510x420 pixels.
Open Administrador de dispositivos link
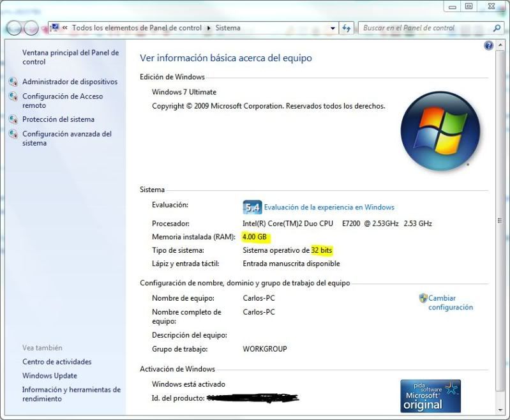70,82
